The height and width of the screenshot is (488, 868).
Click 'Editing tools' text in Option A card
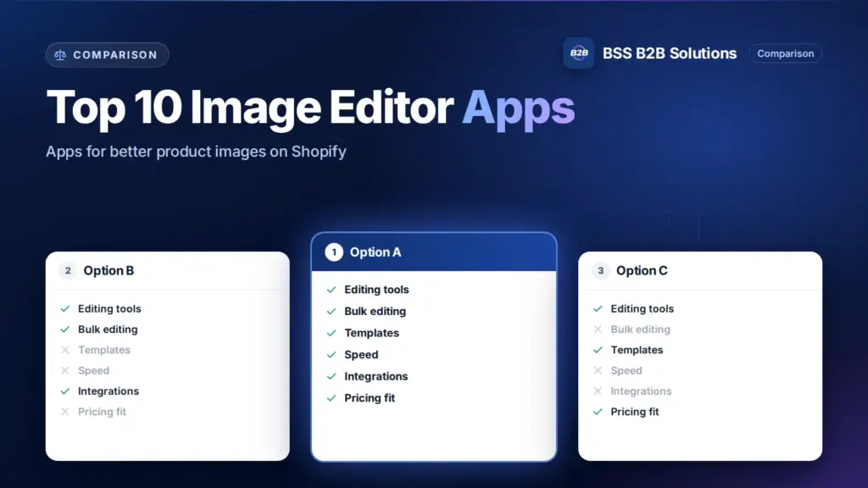(376, 290)
